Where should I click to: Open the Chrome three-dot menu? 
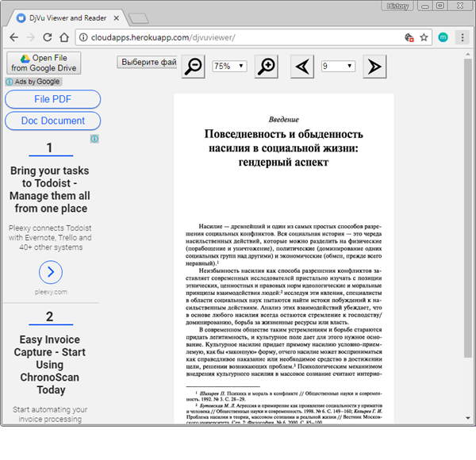463,37
